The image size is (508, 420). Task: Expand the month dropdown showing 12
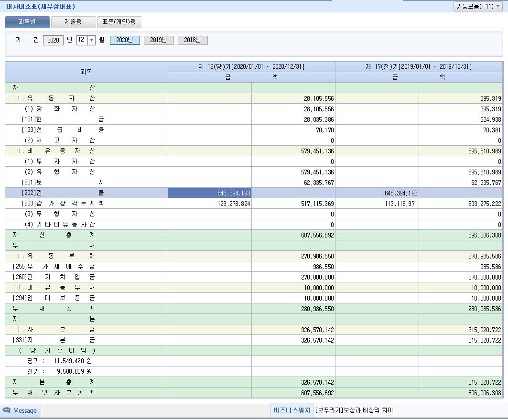click(x=91, y=40)
